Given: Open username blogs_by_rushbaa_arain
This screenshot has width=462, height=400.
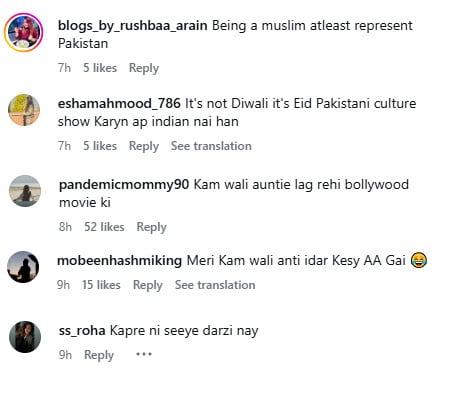Looking at the screenshot, I should click(x=133, y=26).
